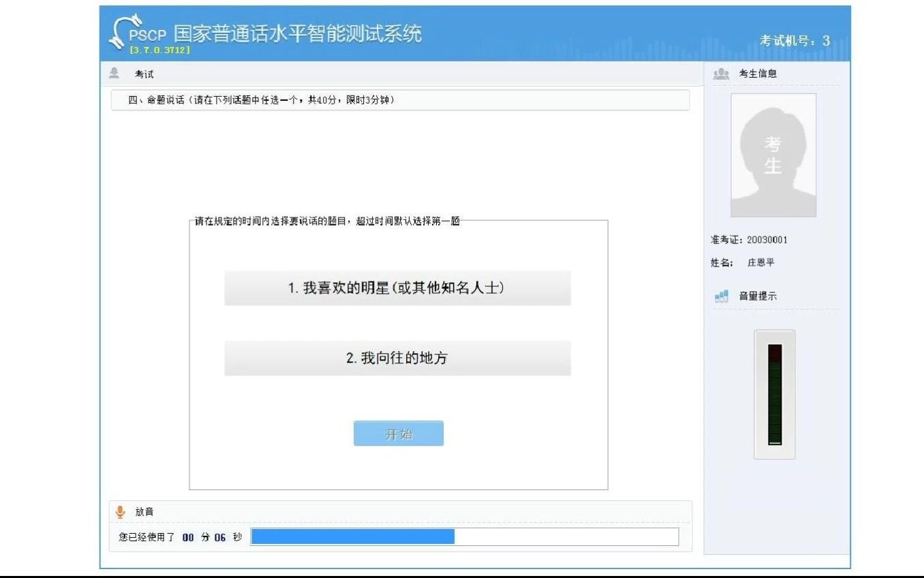Choose the first speaking topic option
The image size is (924, 578).
tap(397, 288)
